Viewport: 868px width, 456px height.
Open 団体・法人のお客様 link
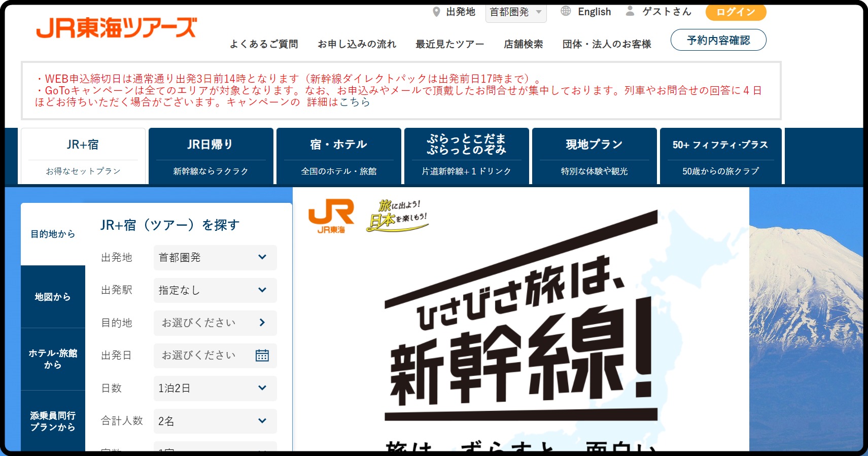(x=607, y=44)
